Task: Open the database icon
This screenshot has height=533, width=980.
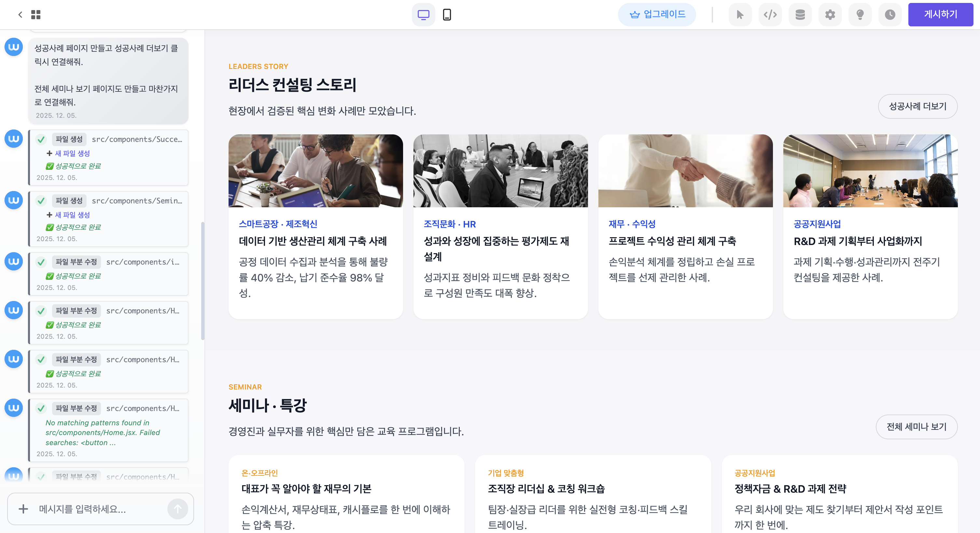Action: (x=800, y=14)
